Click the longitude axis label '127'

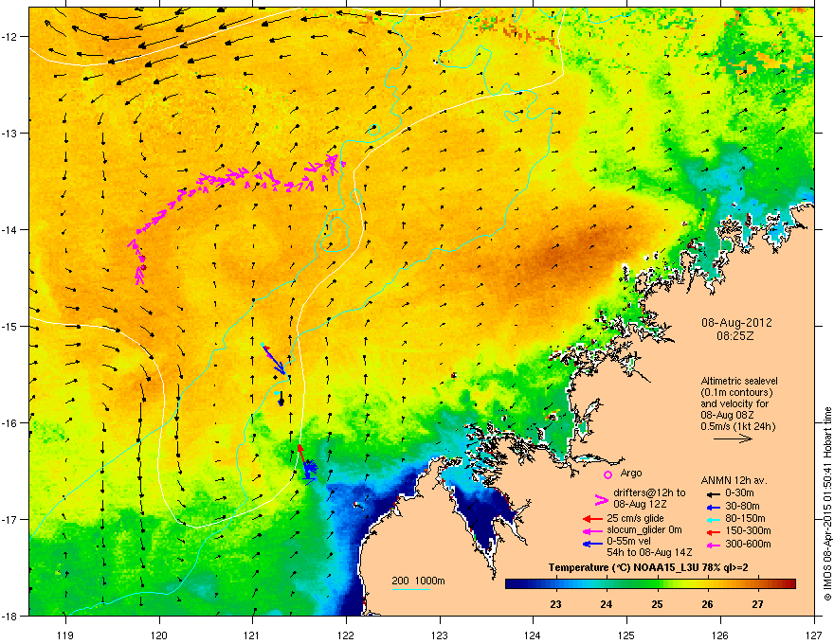814,635
